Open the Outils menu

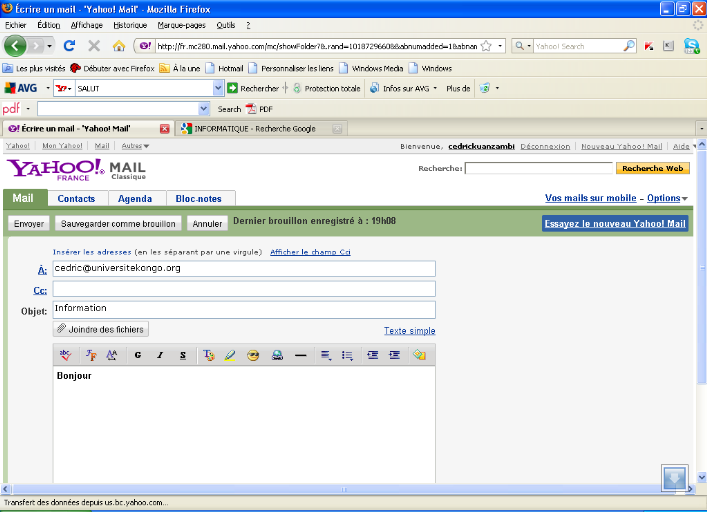point(225,25)
